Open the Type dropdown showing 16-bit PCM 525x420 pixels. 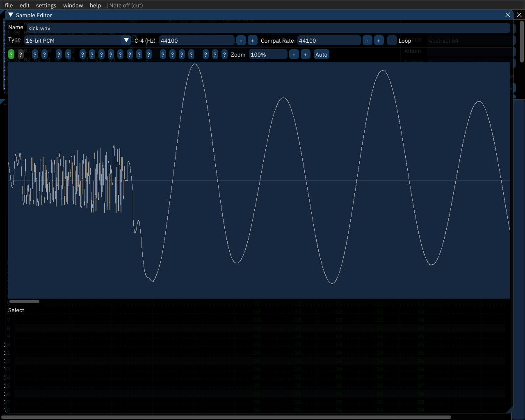78,41
